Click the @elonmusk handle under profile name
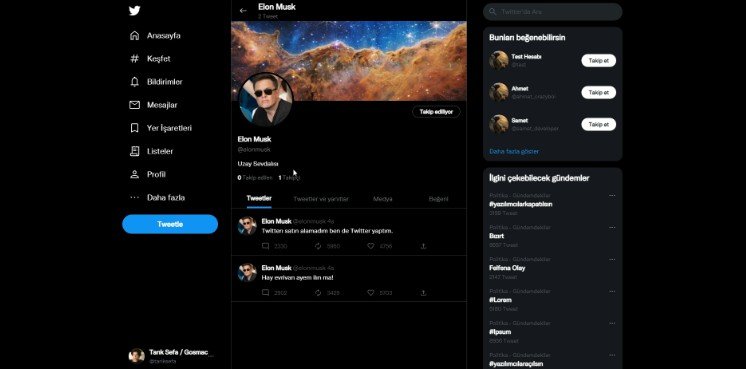The image size is (746, 369). click(254, 149)
